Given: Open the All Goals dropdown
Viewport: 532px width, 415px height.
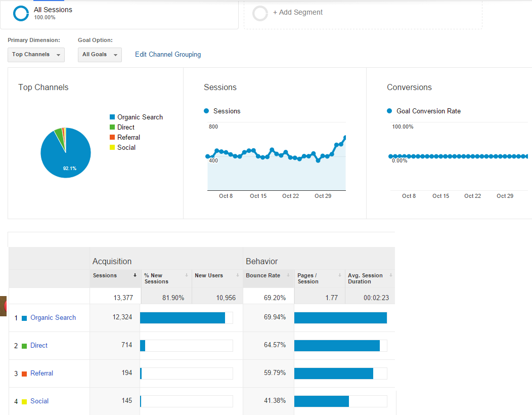Looking at the screenshot, I should coord(100,55).
